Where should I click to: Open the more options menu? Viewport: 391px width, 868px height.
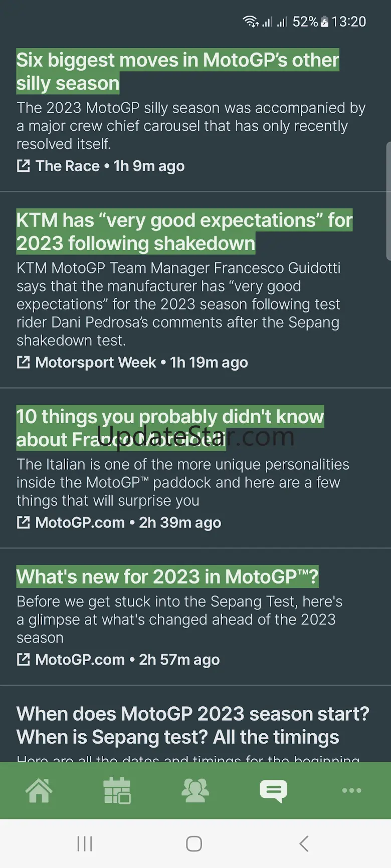tap(351, 790)
